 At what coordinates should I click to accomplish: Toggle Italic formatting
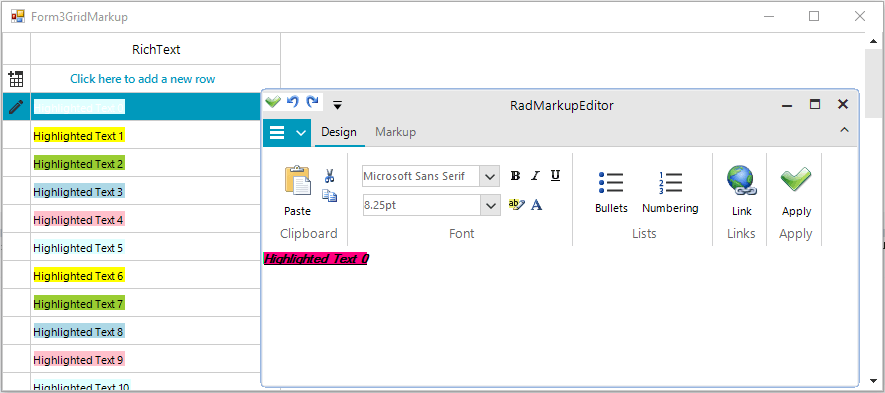535,176
